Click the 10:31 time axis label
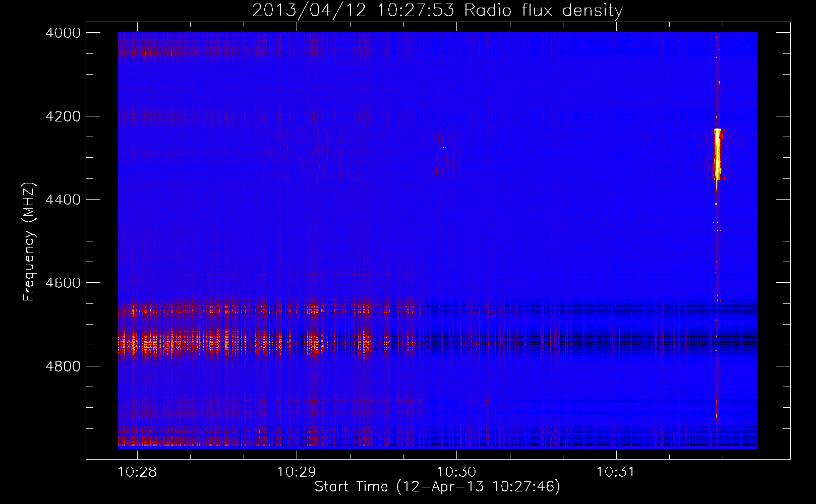Viewport: 816px width, 504px height. [616, 472]
